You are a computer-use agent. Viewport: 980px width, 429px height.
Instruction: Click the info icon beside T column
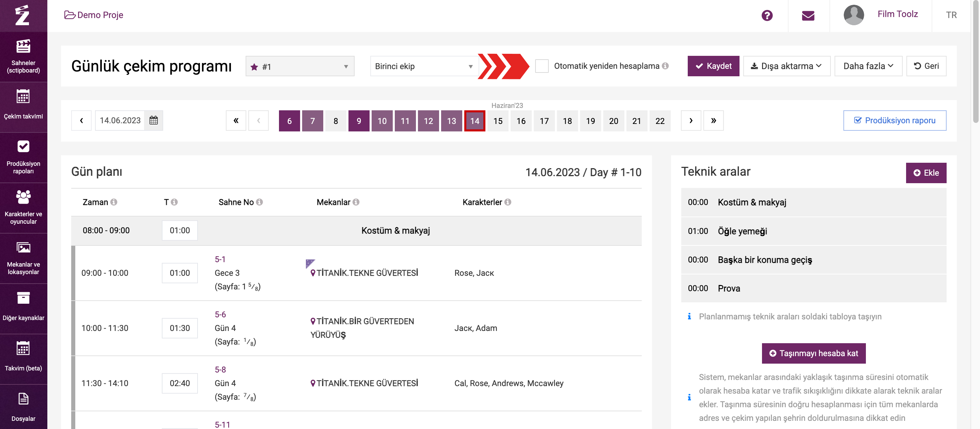tap(174, 202)
